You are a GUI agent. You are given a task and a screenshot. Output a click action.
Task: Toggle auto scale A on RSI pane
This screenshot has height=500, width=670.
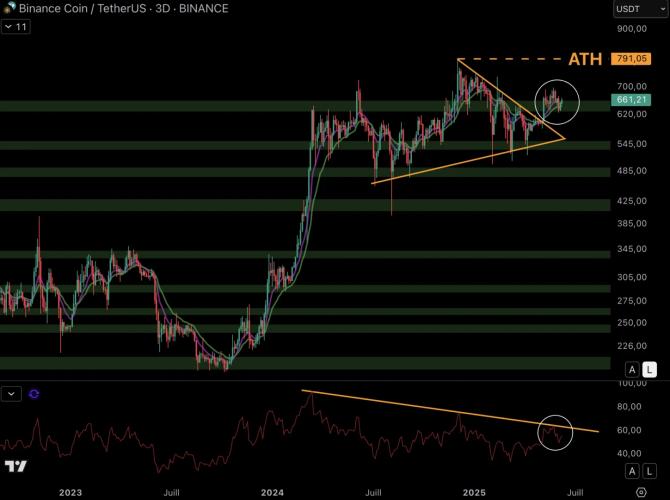pos(632,471)
